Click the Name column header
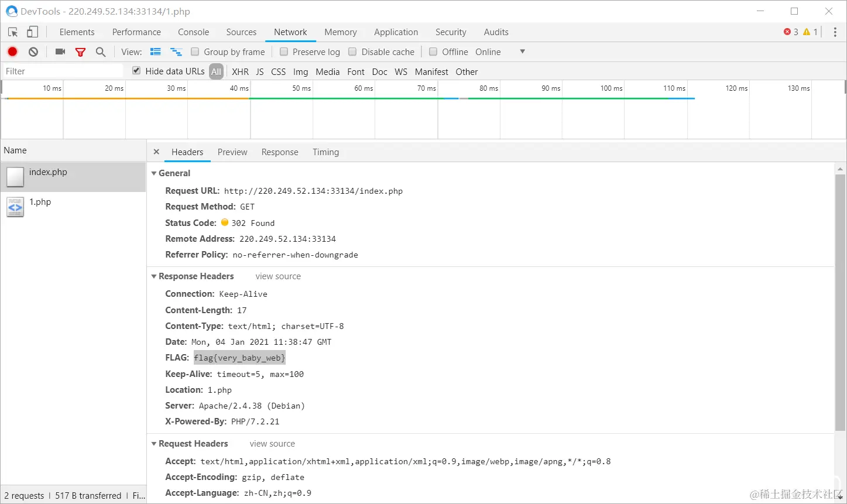Screen dimensions: 847x504 [73, 150]
